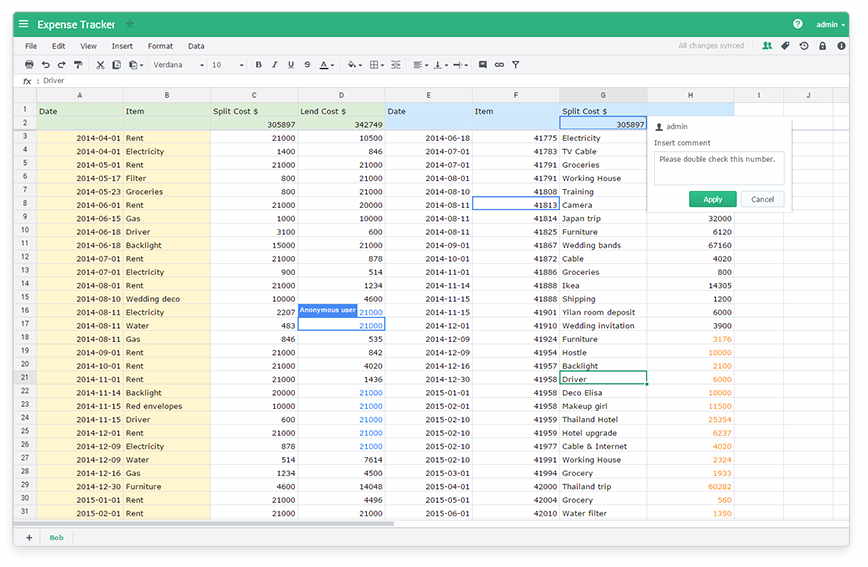Screen dimensions: 868x567
Task: Toggle italic formatting
Action: pyautogui.click(x=275, y=65)
